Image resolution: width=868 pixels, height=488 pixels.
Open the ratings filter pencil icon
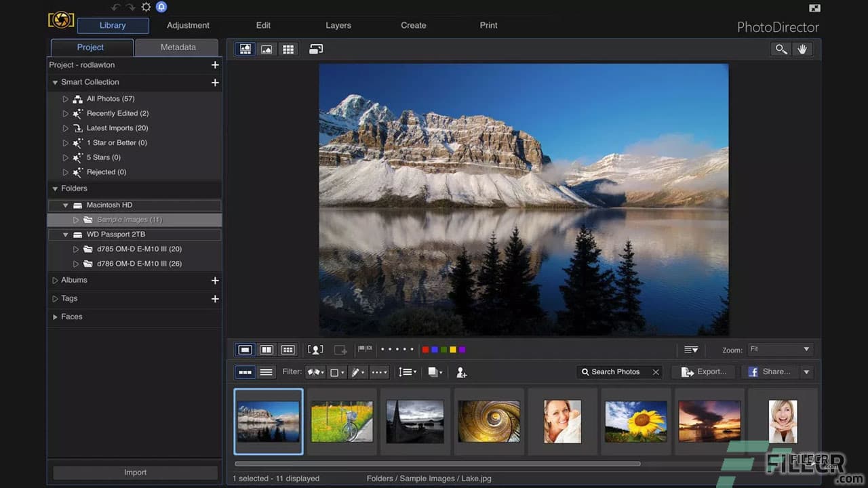pos(356,371)
